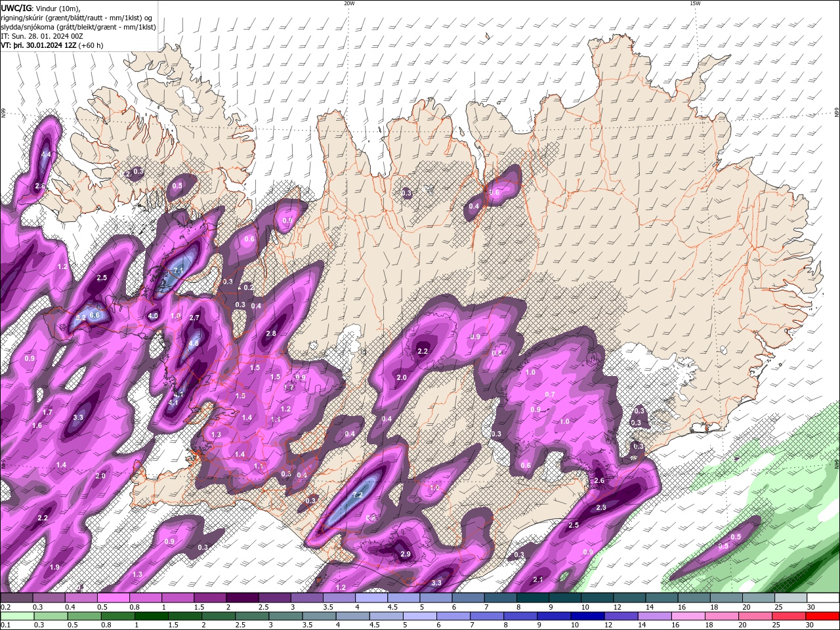The image size is (840, 630).
Task: Click the 2.9 precipitation value near the south coast
Action: (405, 555)
